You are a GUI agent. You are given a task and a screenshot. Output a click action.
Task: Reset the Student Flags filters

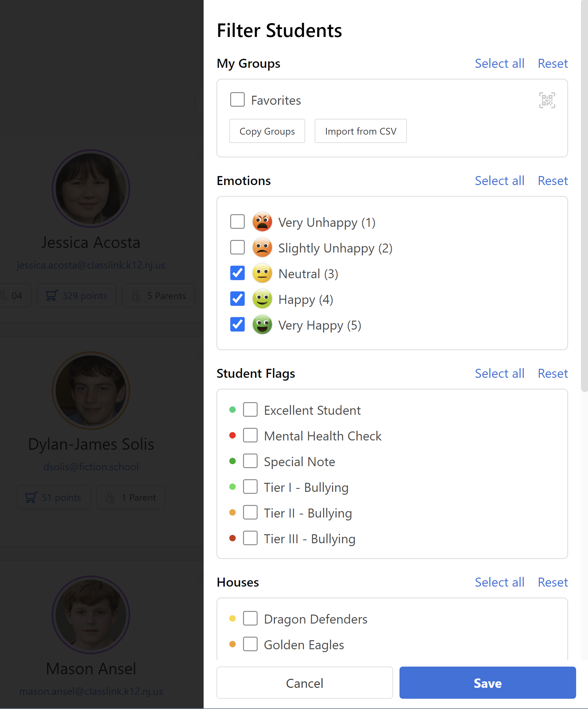553,373
